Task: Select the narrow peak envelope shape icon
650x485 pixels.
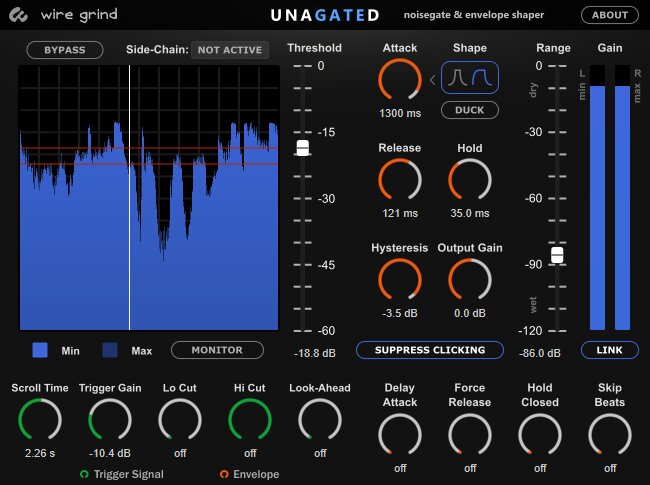Action: (x=457, y=77)
